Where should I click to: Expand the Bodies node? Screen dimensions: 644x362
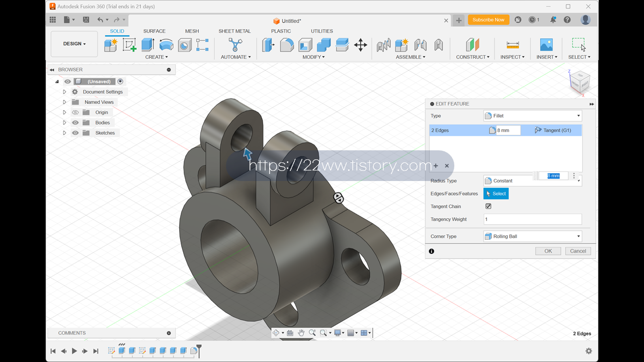click(64, 123)
